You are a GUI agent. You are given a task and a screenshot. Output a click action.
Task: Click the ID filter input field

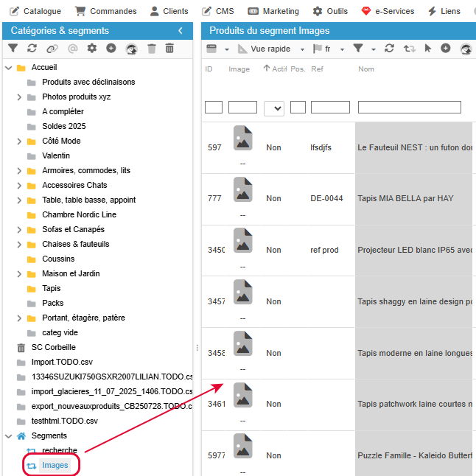point(214,107)
